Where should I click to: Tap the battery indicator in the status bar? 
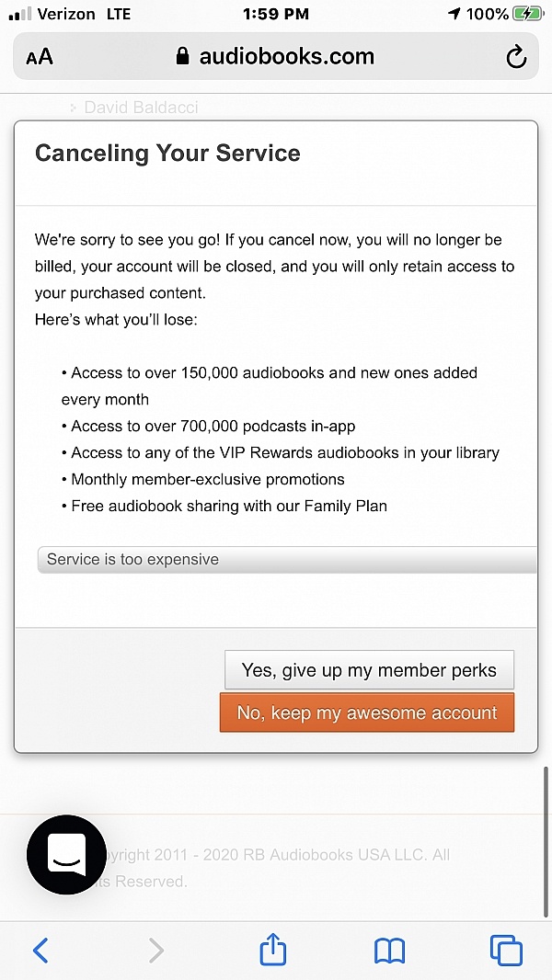pyautogui.click(x=528, y=14)
